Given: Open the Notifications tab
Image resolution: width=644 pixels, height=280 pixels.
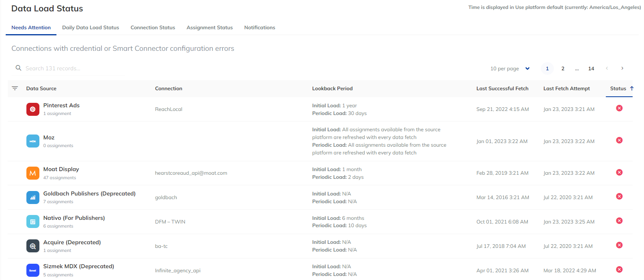Looking at the screenshot, I should coord(259,28).
